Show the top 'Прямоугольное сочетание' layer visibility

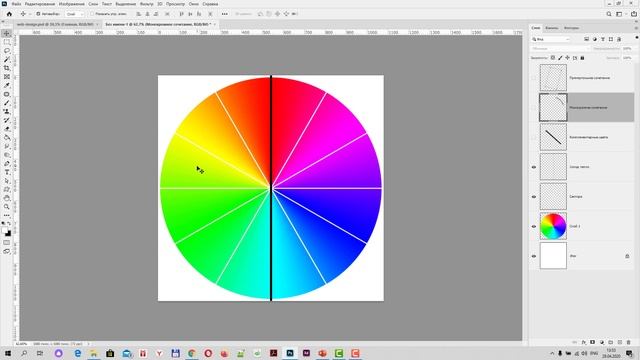[x=533, y=78]
